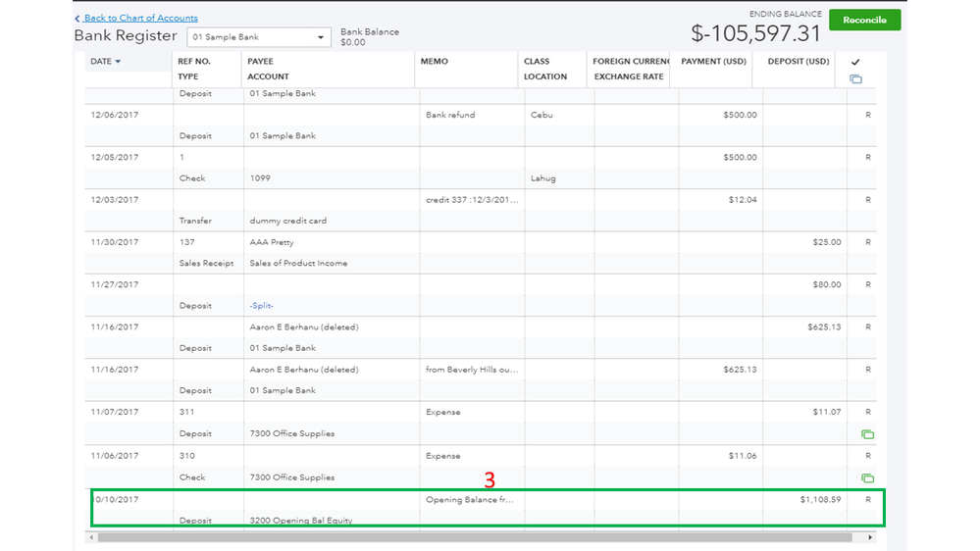Sort by the DATE column header
The width and height of the screenshot is (980, 551).
pos(105,61)
